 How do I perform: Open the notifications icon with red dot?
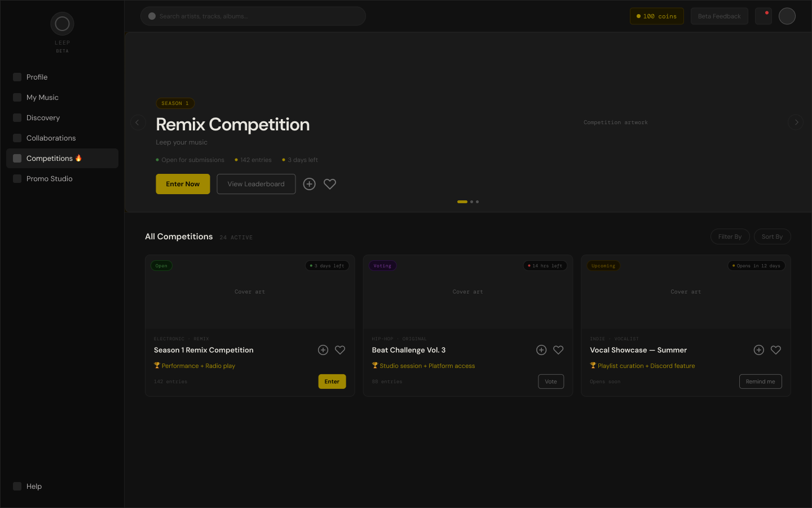[764, 16]
